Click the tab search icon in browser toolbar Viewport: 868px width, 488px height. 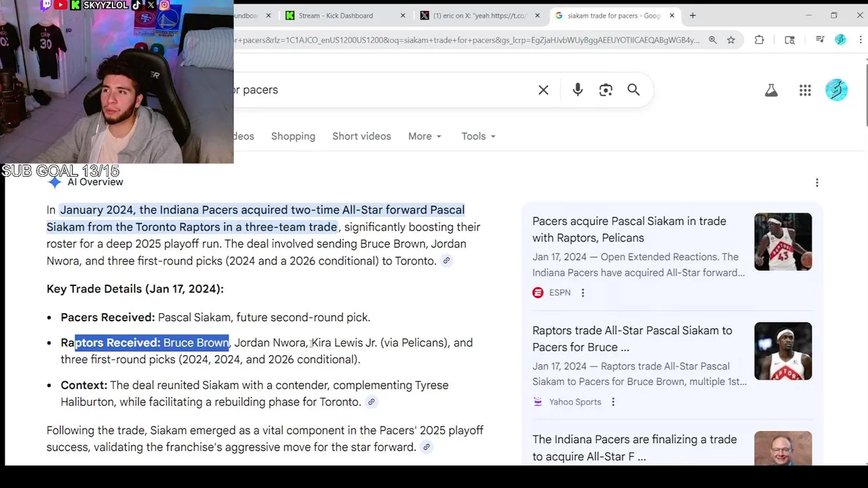tap(789, 40)
